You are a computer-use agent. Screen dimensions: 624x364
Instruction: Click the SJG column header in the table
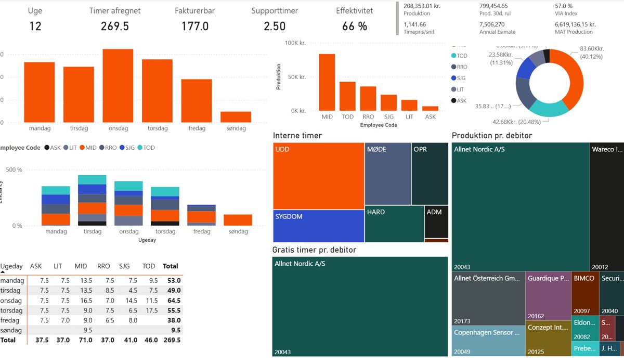pos(125,266)
